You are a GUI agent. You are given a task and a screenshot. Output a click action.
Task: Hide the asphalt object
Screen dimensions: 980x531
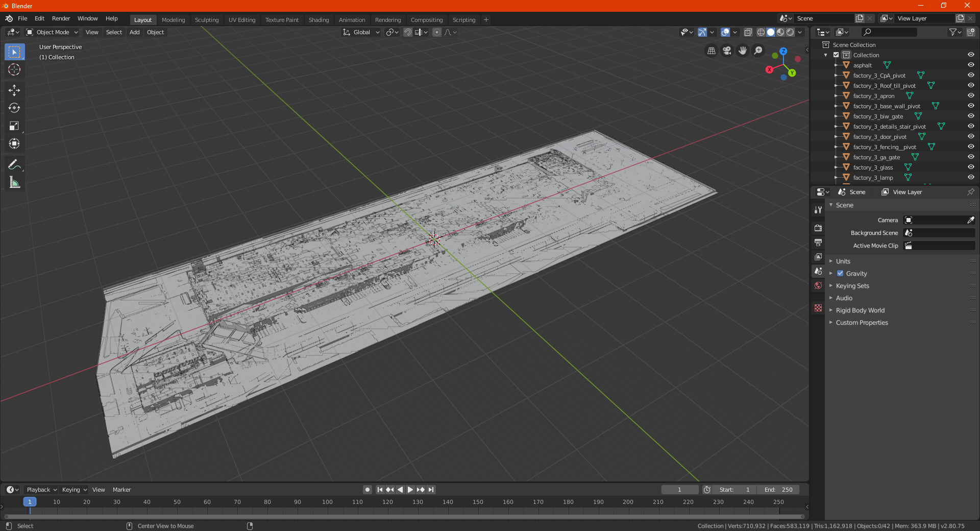(x=971, y=65)
